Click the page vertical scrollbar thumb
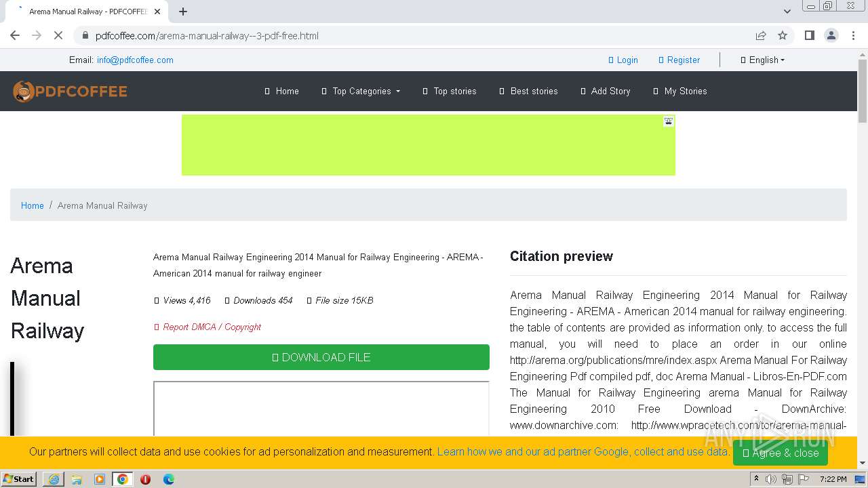Viewport: 868px width, 488px height. click(863, 91)
